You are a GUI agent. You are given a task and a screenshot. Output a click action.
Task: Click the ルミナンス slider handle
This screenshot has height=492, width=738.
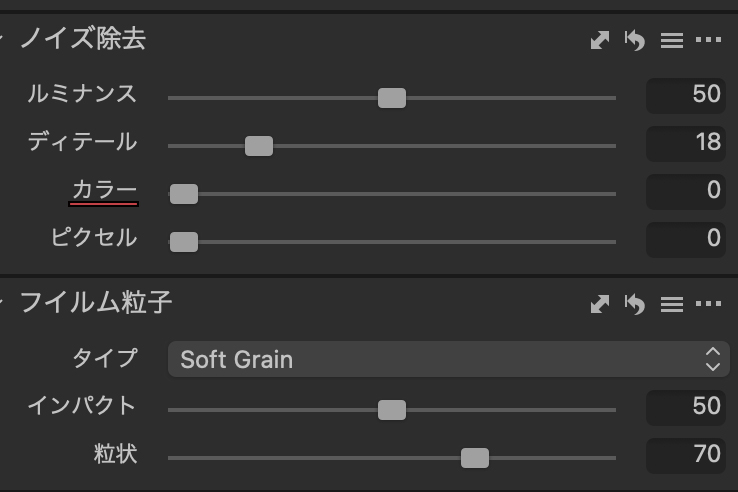click(x=392, y=98)
